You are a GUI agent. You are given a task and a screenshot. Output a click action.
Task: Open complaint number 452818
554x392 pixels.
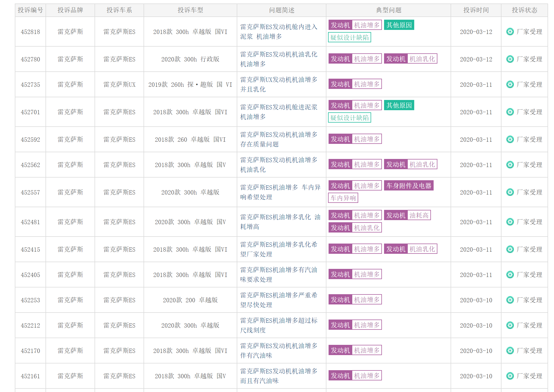click(30, 32)
